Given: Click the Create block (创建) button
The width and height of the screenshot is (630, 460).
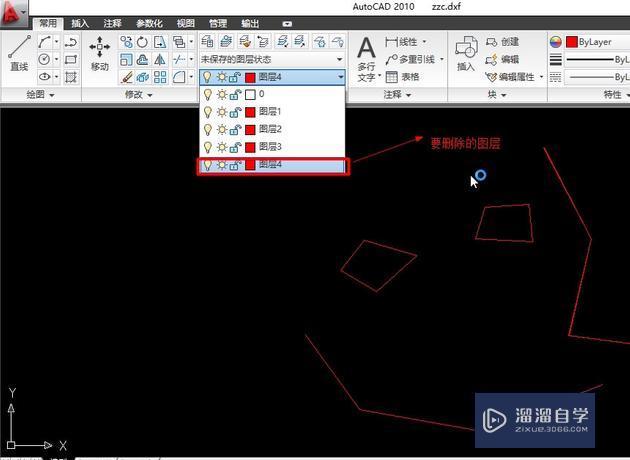Looking at the screenshot, I should click(x=502, y=42).
